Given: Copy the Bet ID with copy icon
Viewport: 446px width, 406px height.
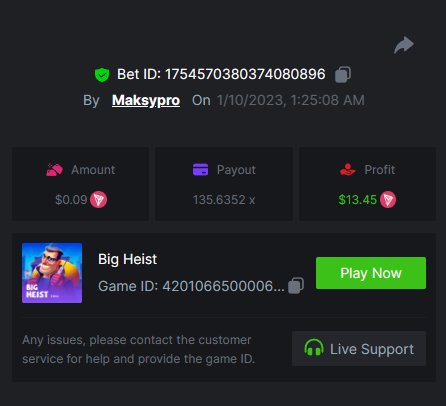Looking at the screenshot, I should click(x=343, y=74).
